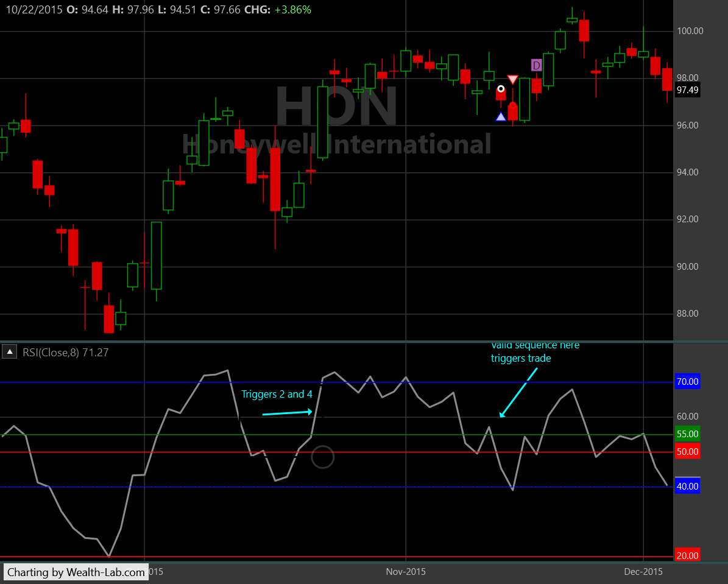Click the 60.00 RSI axis label

click(x=688, y=417)
